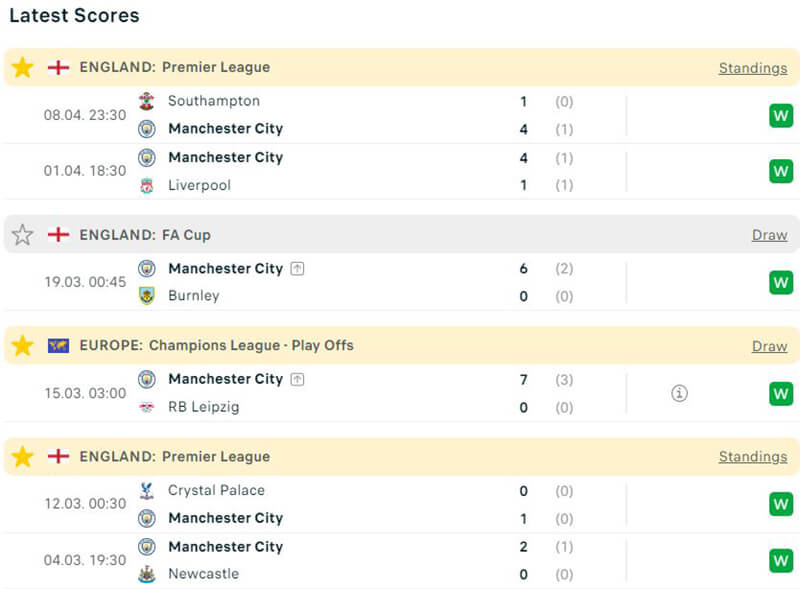This screenshot has height=589, width=800.
Task: Open Standings link in the top Premier League header
Action: (752, 68)
